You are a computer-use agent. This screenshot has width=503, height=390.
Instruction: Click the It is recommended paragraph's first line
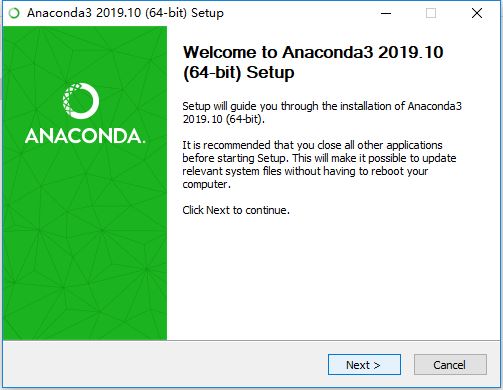pyautogui.click(x=312, y=145)
